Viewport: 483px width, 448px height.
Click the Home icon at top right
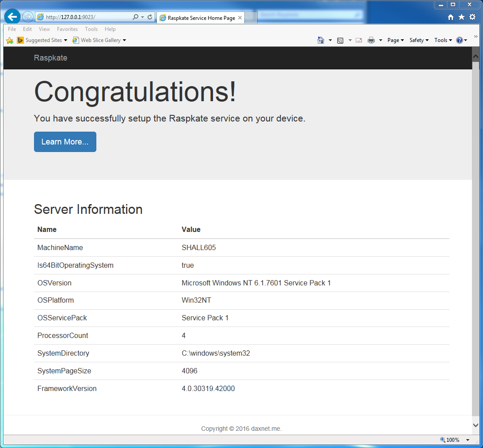tap(451, 17)
